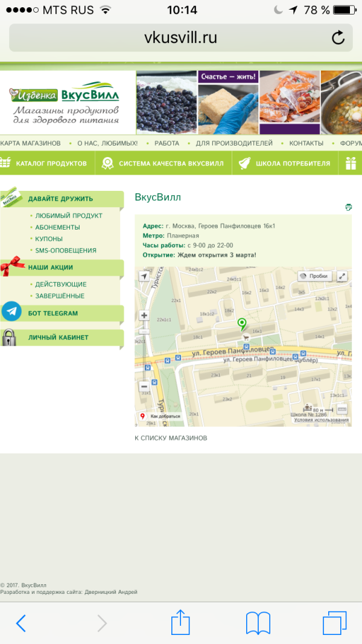Reload the page in address bar

tap(338, 38)
